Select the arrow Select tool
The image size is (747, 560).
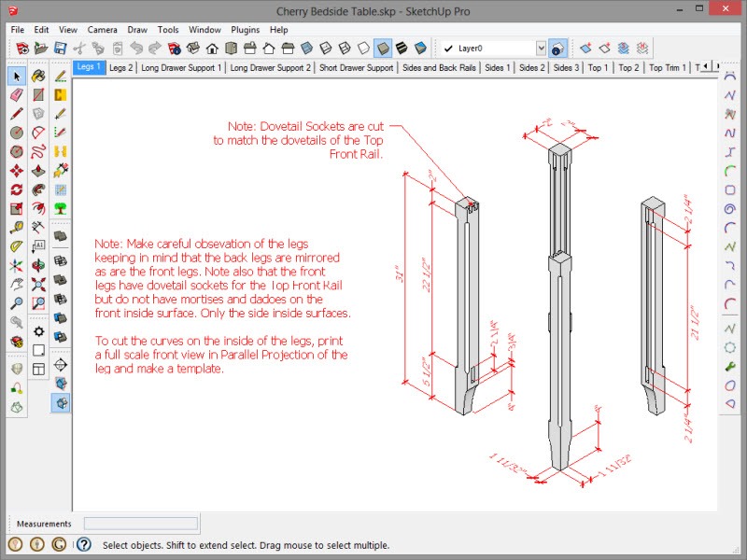[x=17, y=76]
